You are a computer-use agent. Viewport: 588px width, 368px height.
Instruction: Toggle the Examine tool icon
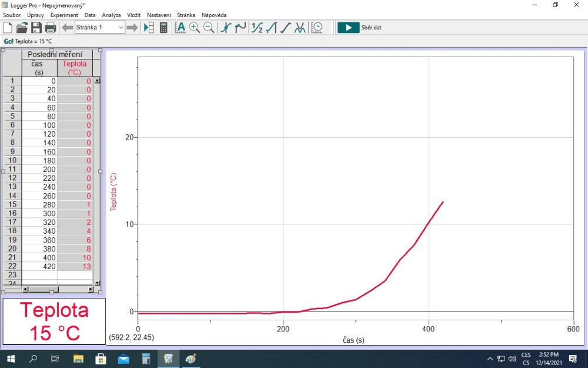(225, 28)
